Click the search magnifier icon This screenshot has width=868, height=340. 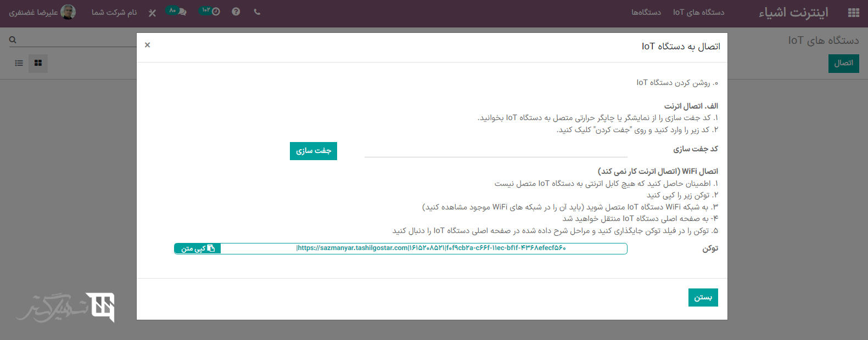pos(13,40)
